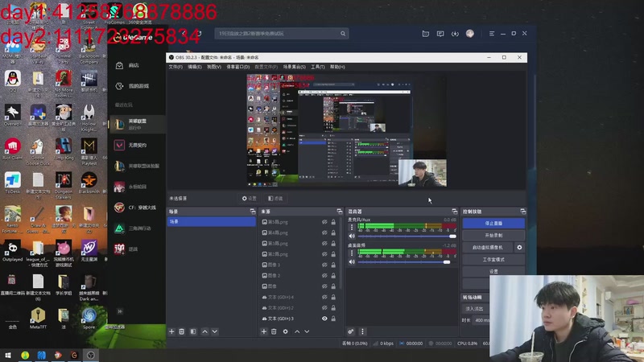644x362 pixels.
Task: Show the 第3局.png source via eye icon
Action: pos(324,244)
